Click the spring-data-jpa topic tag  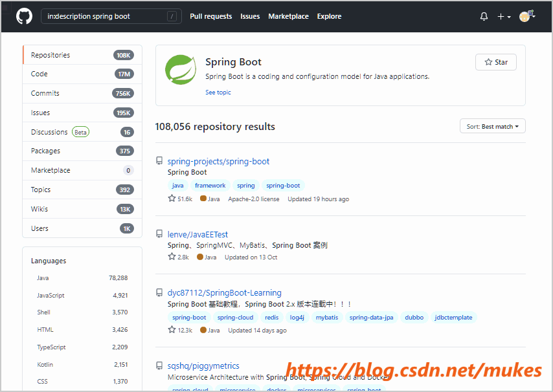(x=372, y=318)
